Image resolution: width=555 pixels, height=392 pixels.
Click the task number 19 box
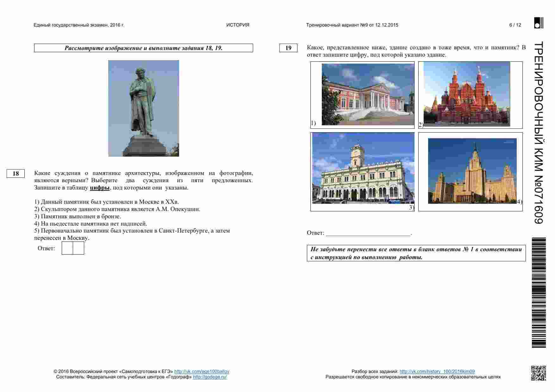pos(288,48)
